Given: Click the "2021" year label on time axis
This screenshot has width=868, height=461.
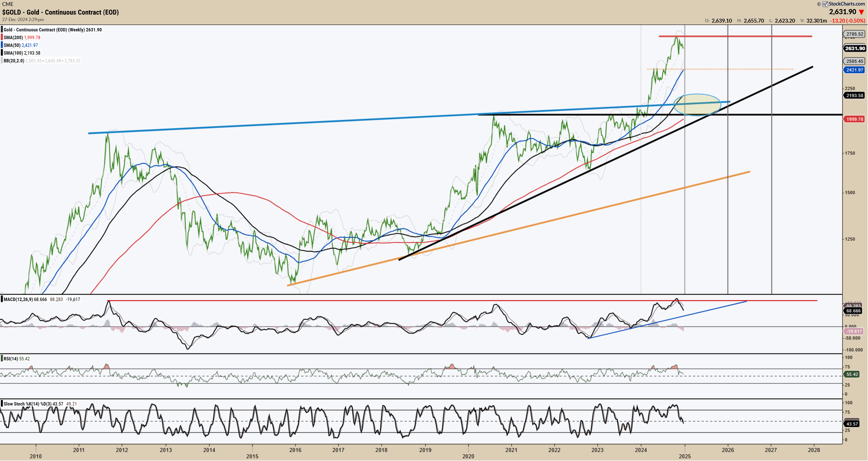Looking at the screenshot, I should click(x=511, y=450).
